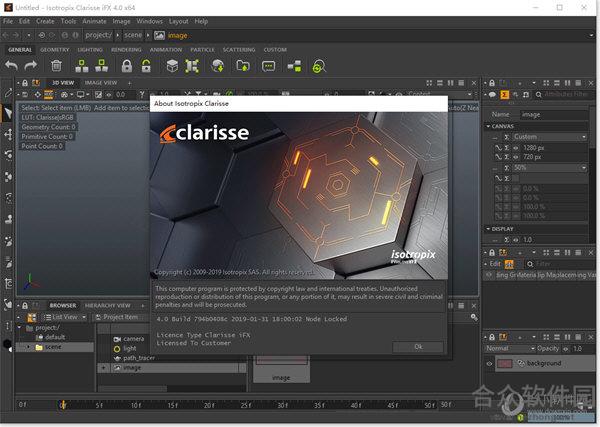Image resolution: width=600 pixels, height=427 pixels.
Task: Click the speech bubble note icon on shelf
Action: 269,66
